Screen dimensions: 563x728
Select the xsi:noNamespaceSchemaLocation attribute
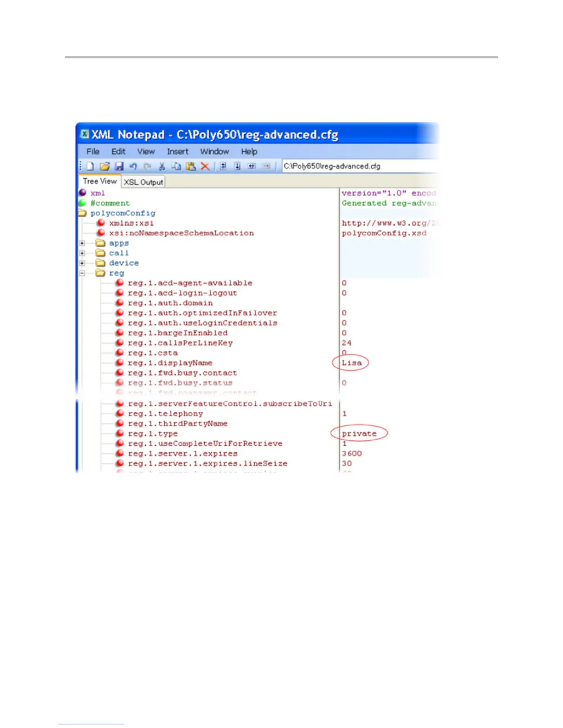point(181,233)
